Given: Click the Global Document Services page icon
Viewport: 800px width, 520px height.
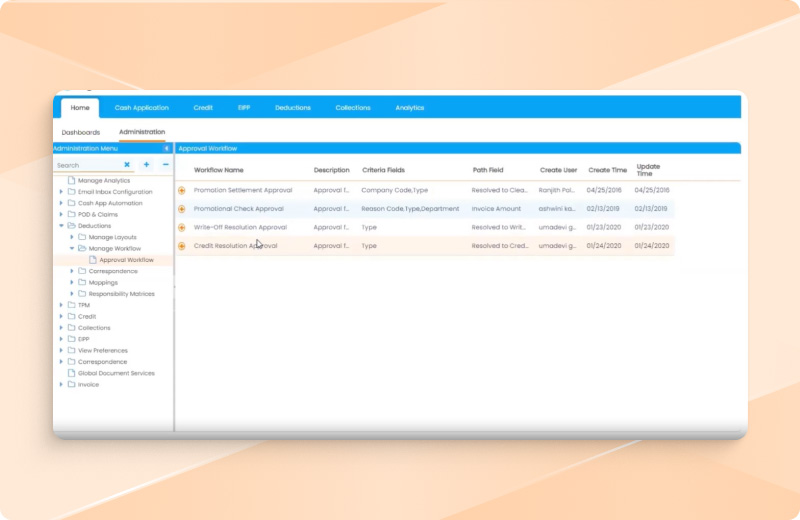Looking at the screenshot, I should [x=71, y=373].
